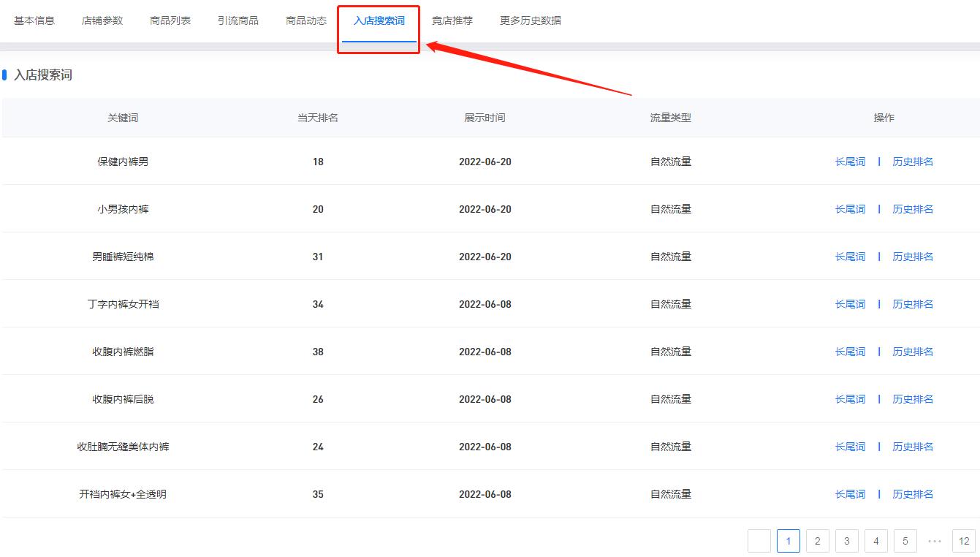Click the 入店搜索词 tab
The image size is (980, 557).
(379, 20)
